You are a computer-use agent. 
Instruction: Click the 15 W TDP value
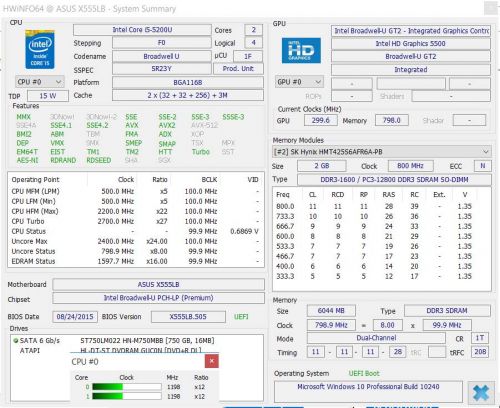(48, 96)
